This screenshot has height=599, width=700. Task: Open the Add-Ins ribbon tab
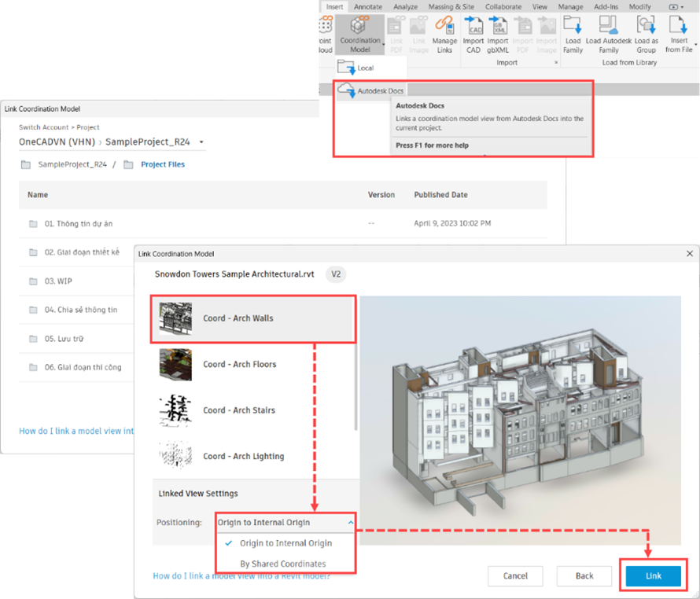606,7
